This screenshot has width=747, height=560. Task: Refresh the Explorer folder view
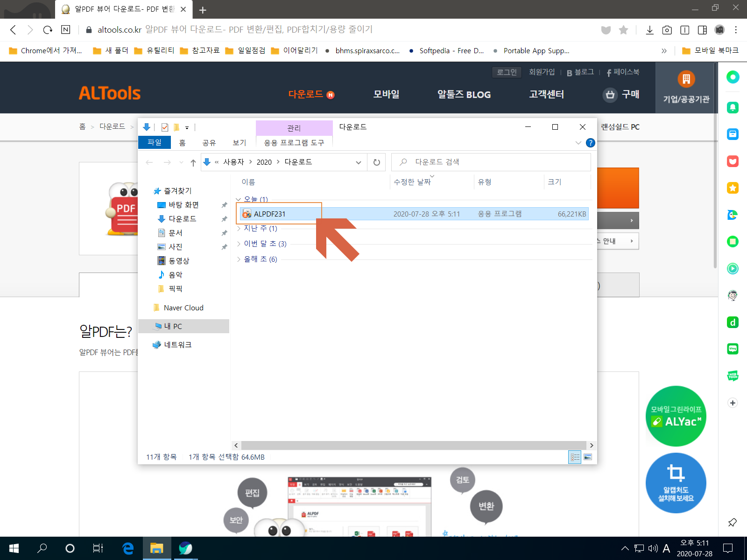(x=376, y=162)
